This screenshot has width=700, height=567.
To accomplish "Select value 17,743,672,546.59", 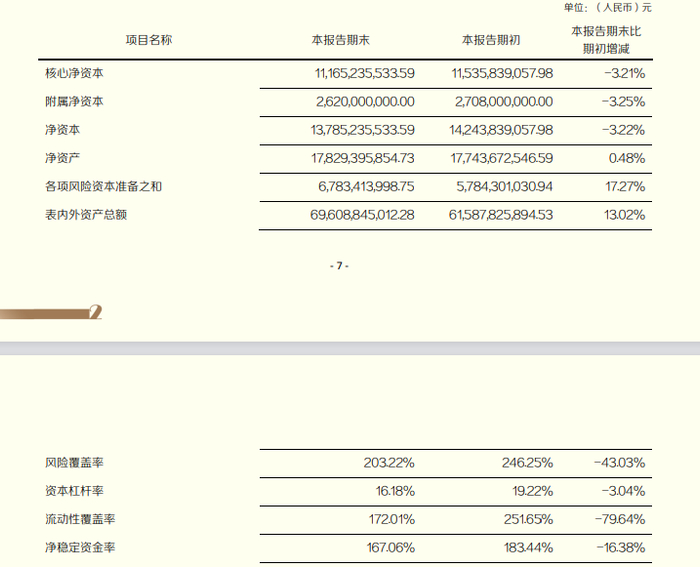I will tap(501, 158).
